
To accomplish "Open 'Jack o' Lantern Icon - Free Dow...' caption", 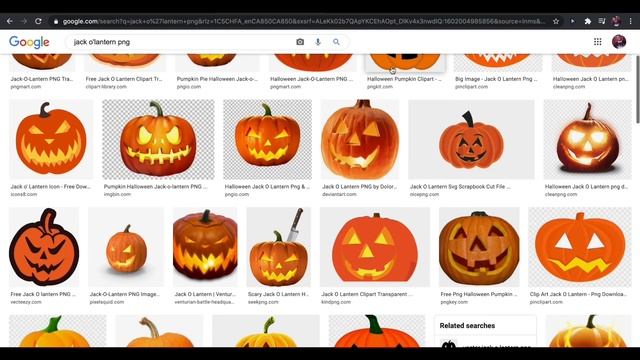I will tap(51, 187).
